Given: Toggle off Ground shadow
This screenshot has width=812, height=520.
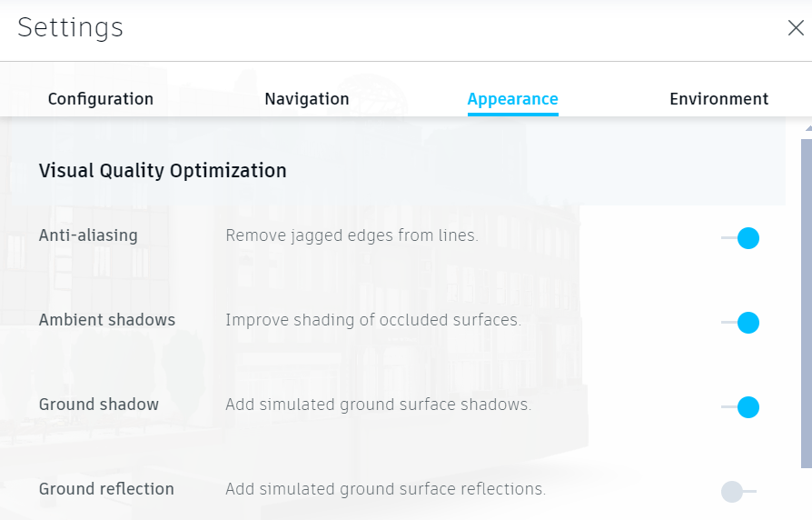Looking at the screenshot, I should click(740, 407).
